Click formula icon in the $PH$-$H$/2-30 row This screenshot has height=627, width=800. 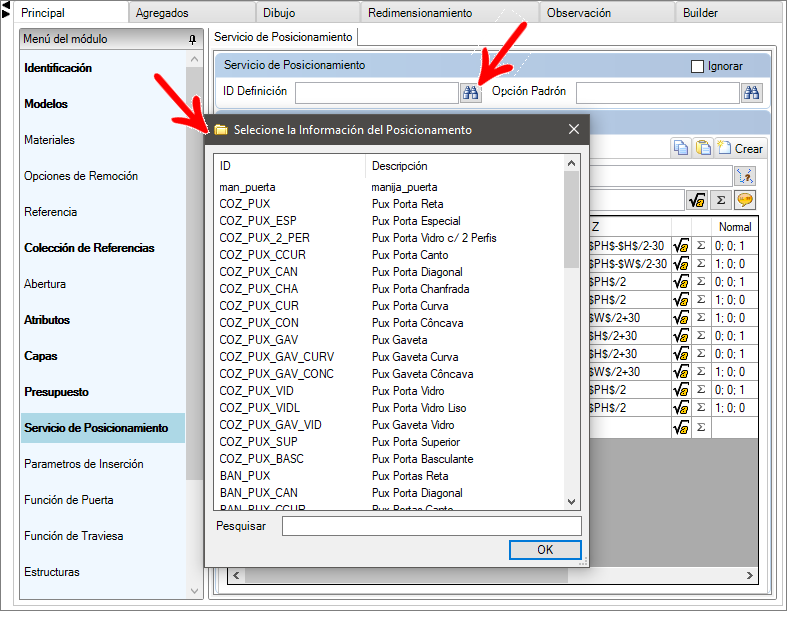point(681,246)
